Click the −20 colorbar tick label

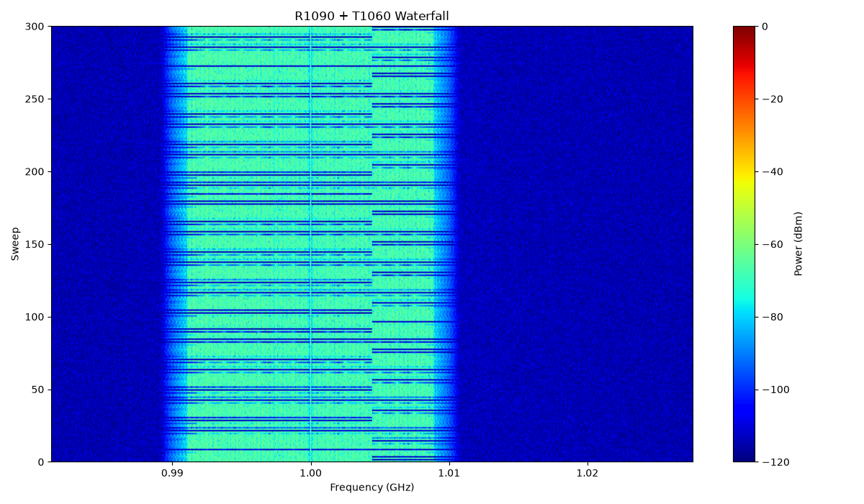(772, 99)
